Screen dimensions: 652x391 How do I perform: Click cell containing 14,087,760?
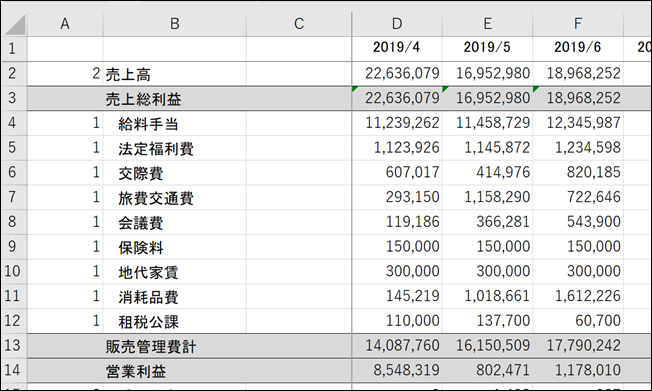pos(397,345)
